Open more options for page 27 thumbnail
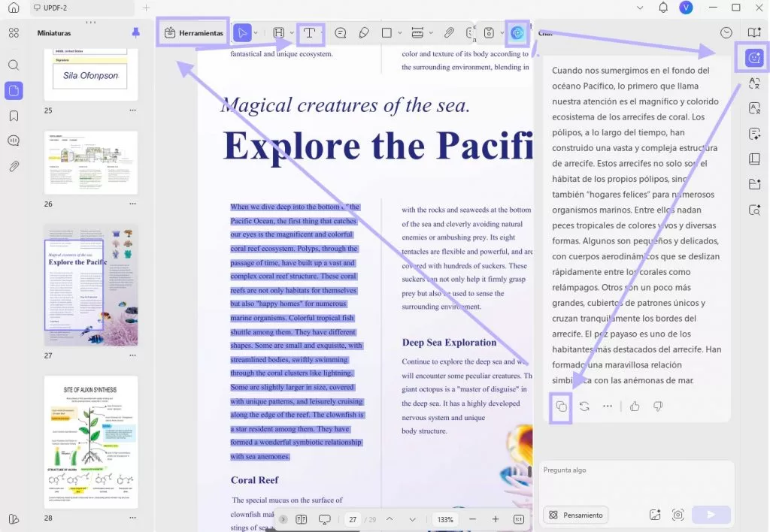Viewport: 770px width, 532px height. (132, 355)
